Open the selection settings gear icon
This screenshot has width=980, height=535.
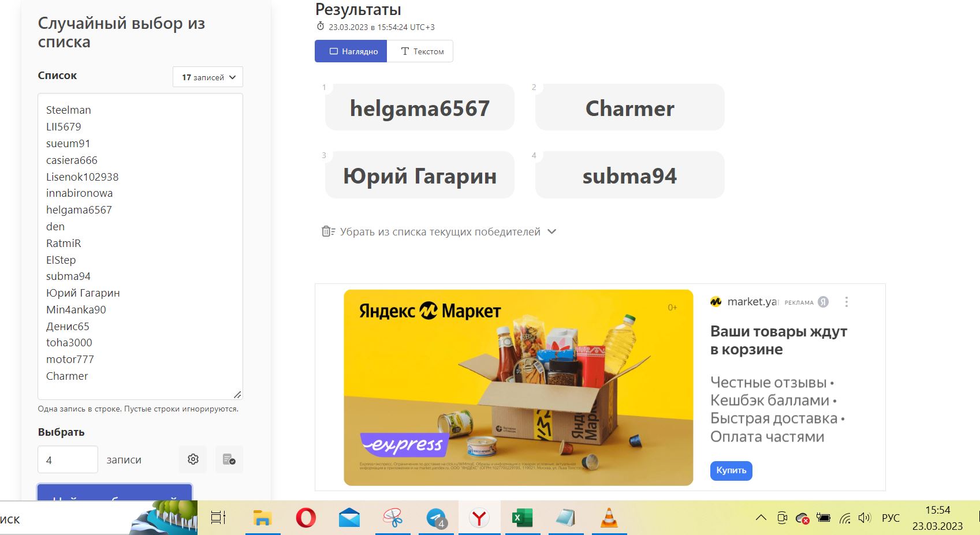point(193,459)
